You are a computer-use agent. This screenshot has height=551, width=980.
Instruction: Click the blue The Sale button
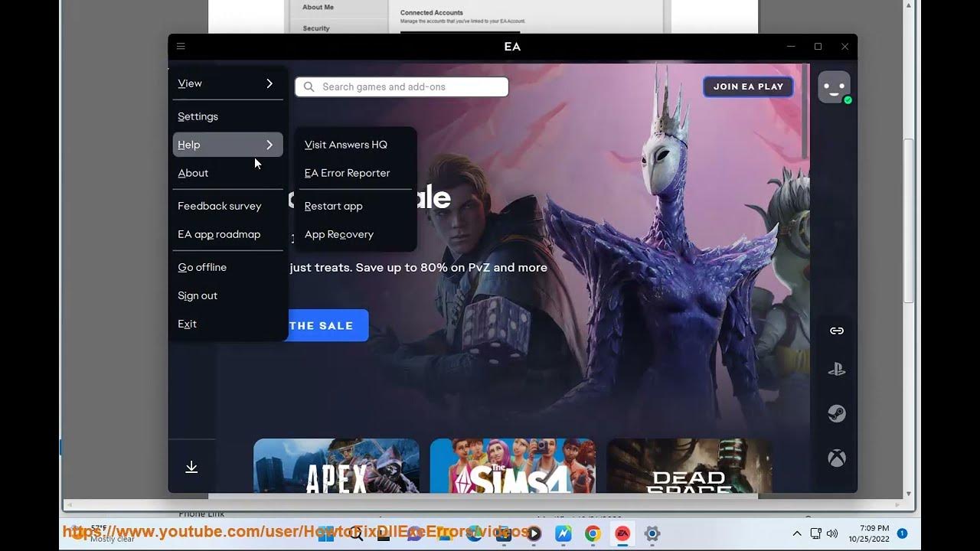click(x=328, y=325)
